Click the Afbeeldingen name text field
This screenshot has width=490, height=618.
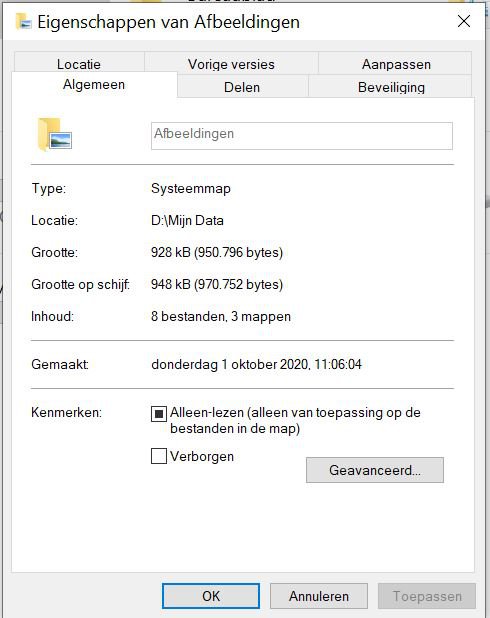302,136
